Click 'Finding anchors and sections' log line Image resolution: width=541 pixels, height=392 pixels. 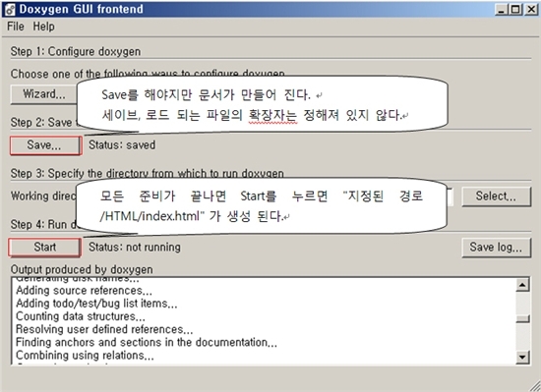(x=147, y=343)
